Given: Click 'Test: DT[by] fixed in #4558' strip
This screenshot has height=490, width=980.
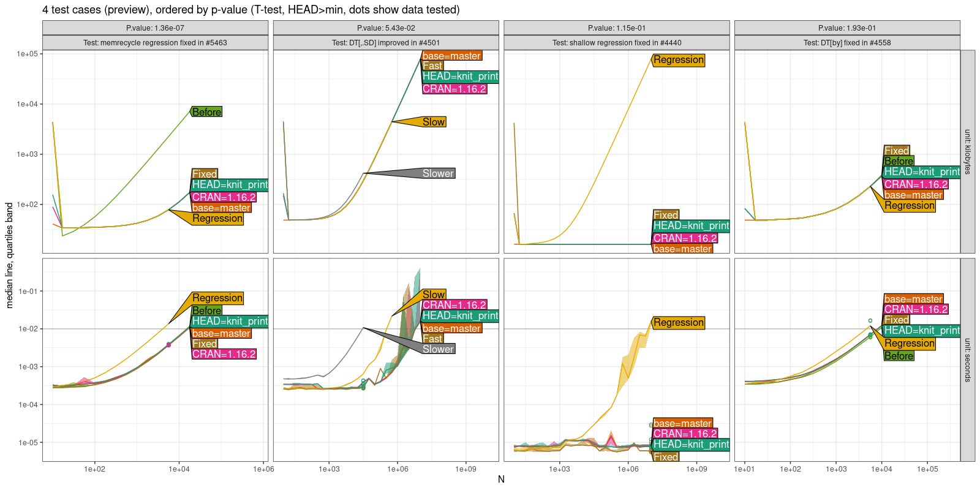Looking at the screenshot, I should 847,43.
